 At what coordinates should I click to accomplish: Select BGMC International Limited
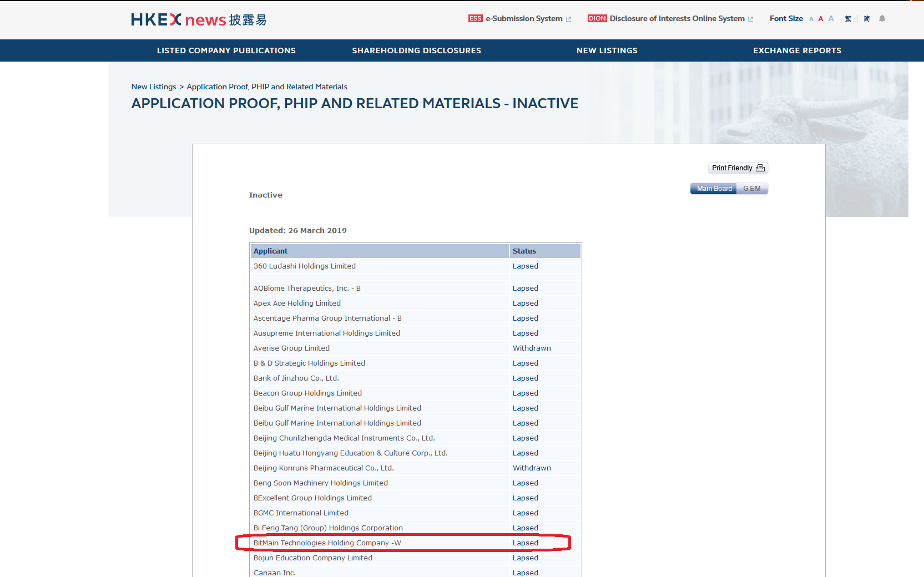click(301, 513)
